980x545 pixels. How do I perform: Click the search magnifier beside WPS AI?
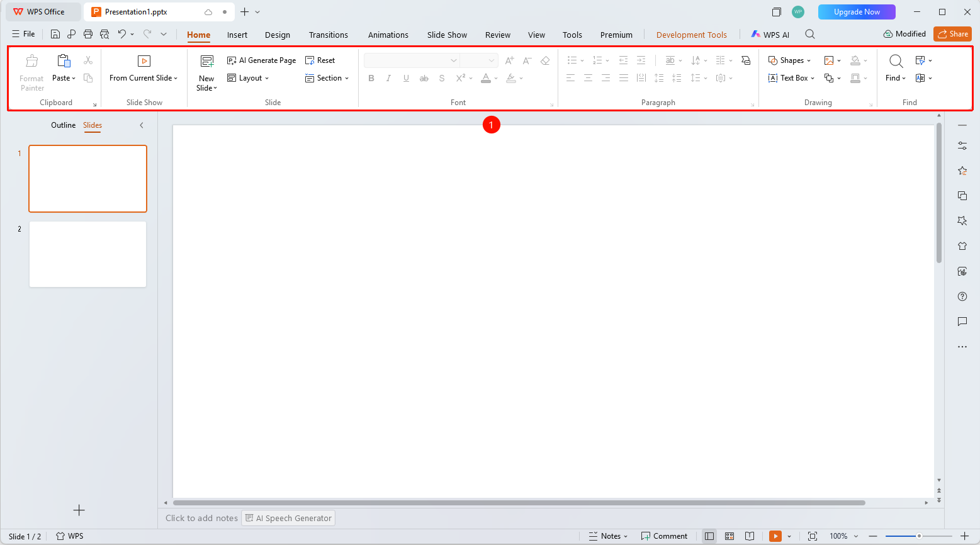[810, 35]
